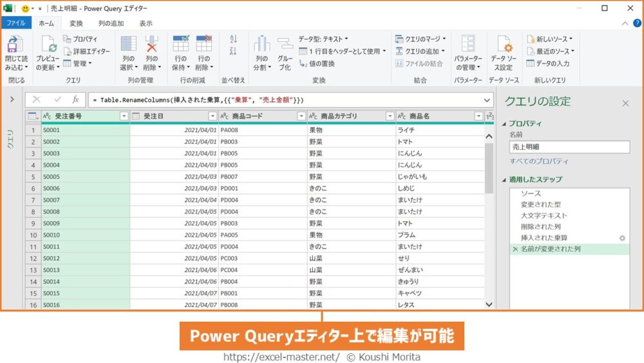Click the 閉じて読み込む (Close & Load) icon

point(14,46)
